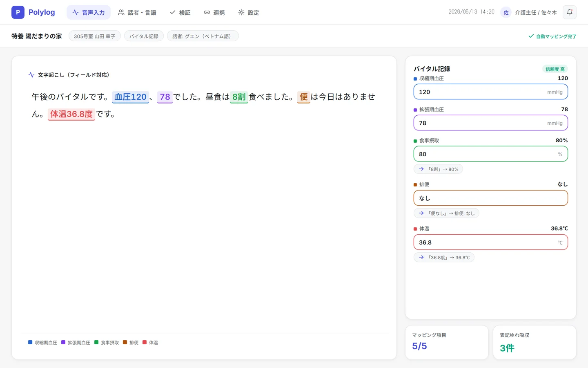Click the 特養 陽だまりの家 facility name
The image size is (588, 368).
37,36
